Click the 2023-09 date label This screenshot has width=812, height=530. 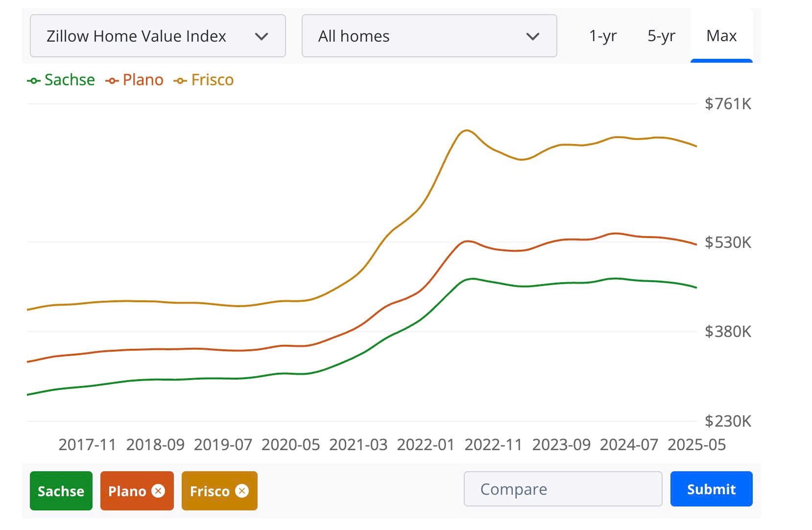[561, 445]
